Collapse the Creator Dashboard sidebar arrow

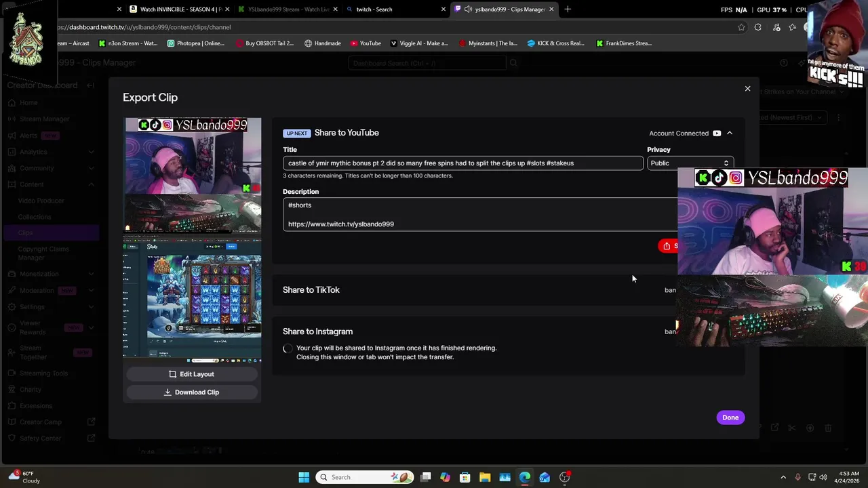tap(91, 85)
